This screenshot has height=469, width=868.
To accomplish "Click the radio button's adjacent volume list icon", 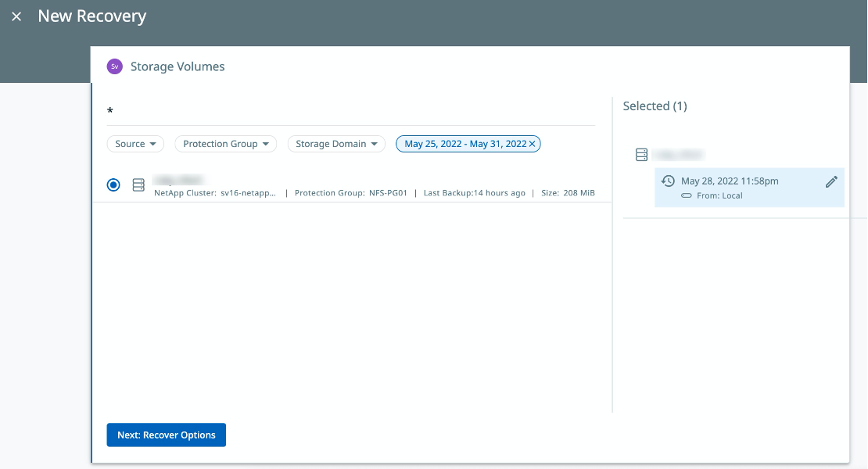I will pos(138,185).
